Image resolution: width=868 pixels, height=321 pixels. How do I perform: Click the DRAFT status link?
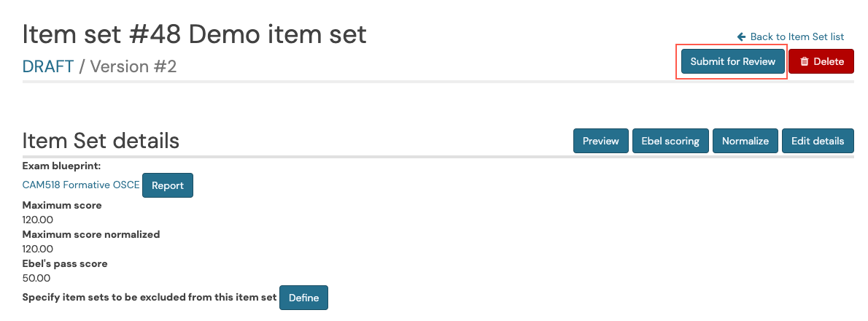click(x=48, y=66)
